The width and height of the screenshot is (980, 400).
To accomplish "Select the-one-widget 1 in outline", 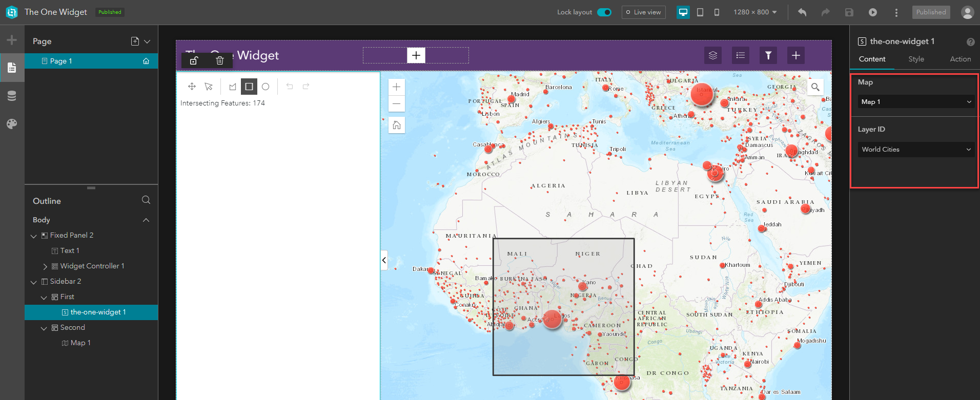I will pos(91,312).
